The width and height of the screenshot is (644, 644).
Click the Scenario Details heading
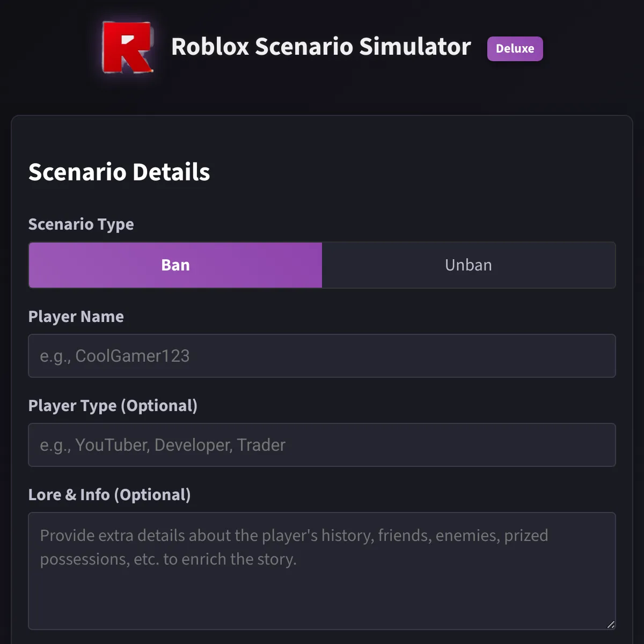pos(119,172)
